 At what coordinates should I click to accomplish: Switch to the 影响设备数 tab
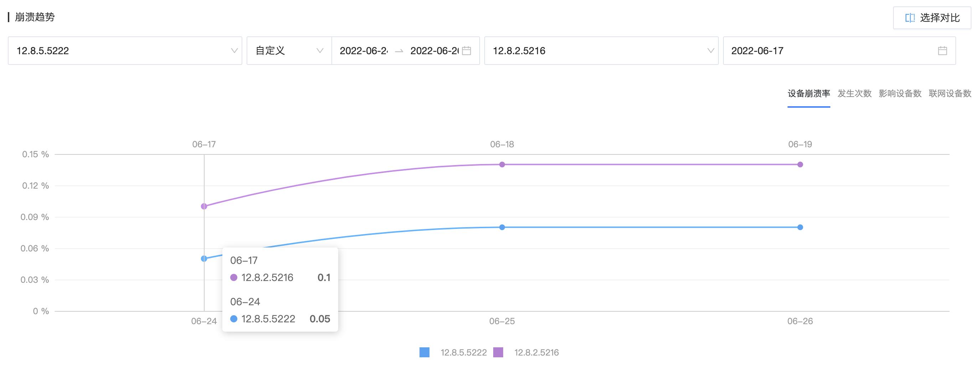tap(900, 94)
